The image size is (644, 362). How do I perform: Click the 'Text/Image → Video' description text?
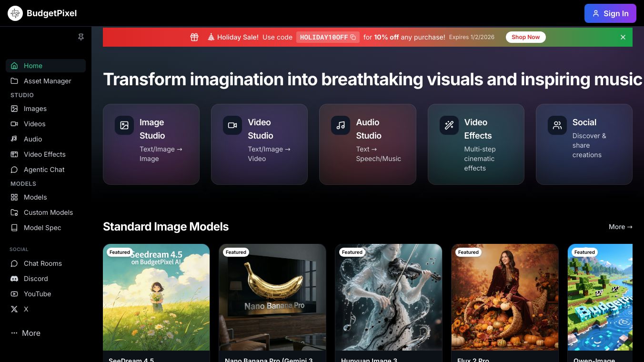[x=269, y=154]
